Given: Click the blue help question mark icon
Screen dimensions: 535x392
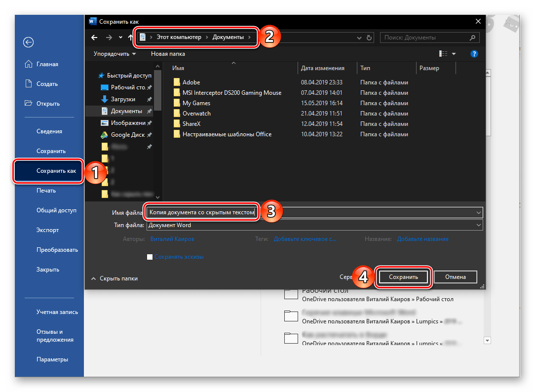Looking at the screenshot, I should [x=474, y=54].
